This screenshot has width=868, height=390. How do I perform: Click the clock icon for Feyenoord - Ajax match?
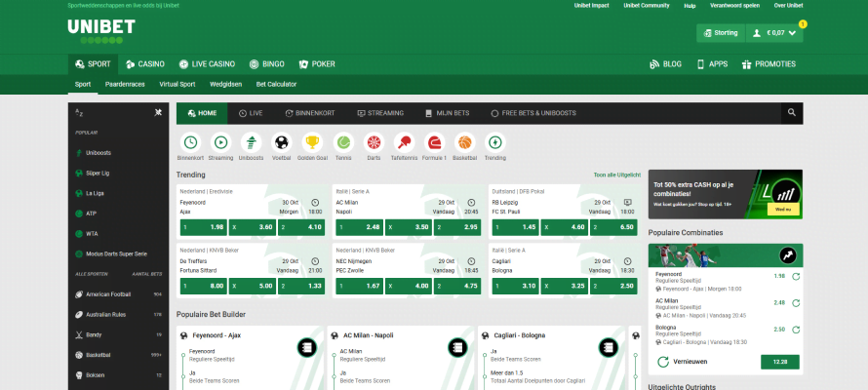[315, 203]
